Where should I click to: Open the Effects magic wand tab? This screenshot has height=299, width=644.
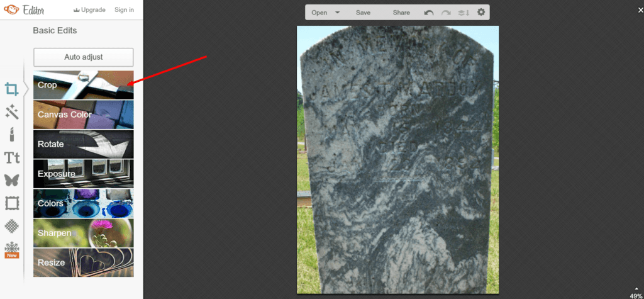[x=11, y=112]
